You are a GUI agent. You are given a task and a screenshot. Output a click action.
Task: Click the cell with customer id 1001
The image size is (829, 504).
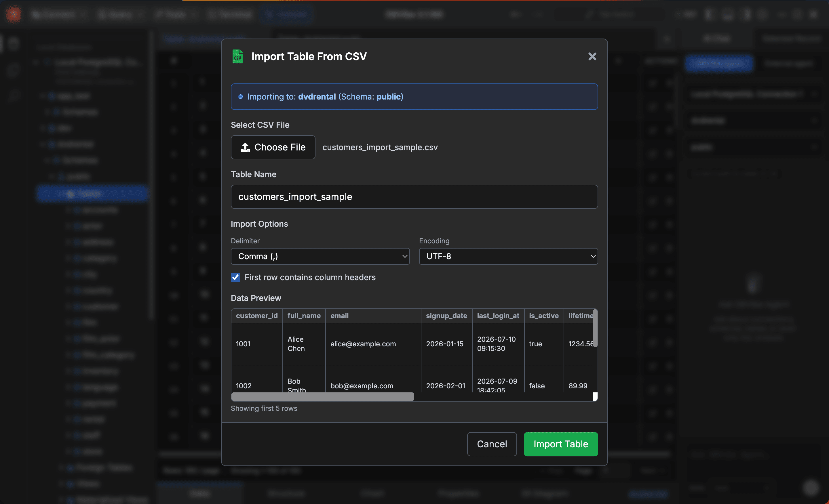[x=257, y=344]
